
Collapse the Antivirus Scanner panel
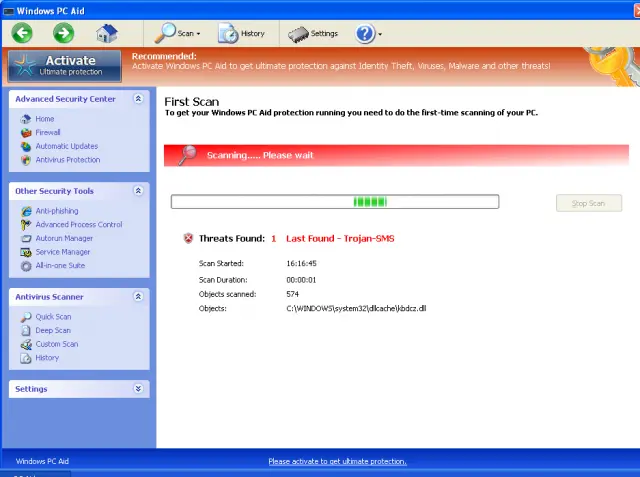138,297
